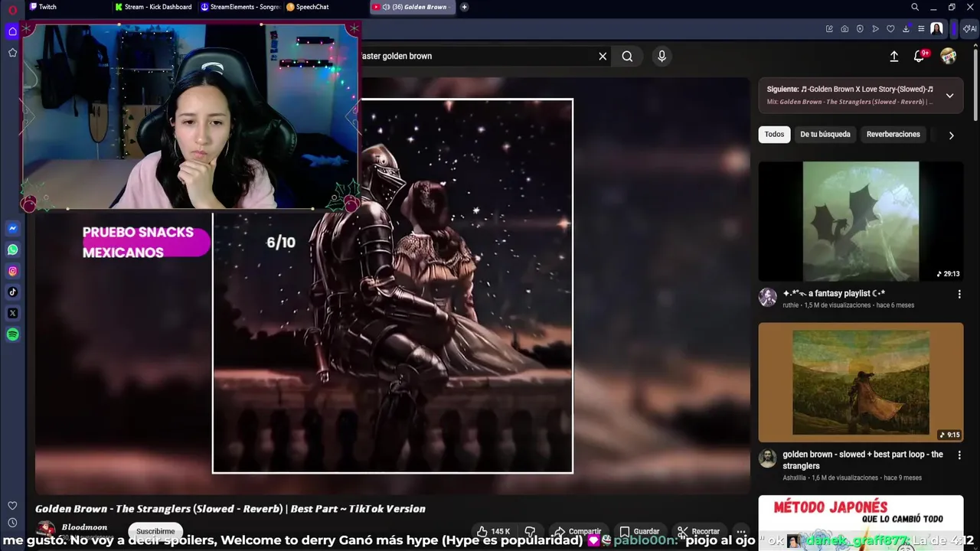Expand the Siguiente mix playlist panel
The image size is (980, 551).
(x=949, y=96)
